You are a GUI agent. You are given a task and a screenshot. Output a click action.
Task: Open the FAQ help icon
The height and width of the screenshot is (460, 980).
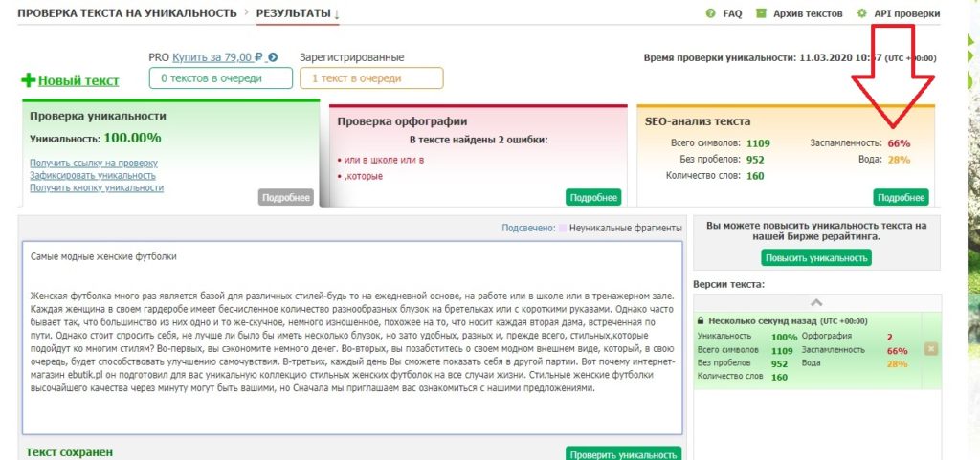(710, 13)
